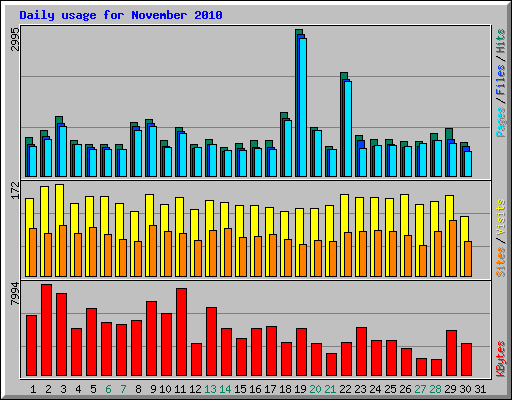The image size is (512, 400).
Task: Click the 7994 KBytes axis value
Action: [x=15, y=294]
